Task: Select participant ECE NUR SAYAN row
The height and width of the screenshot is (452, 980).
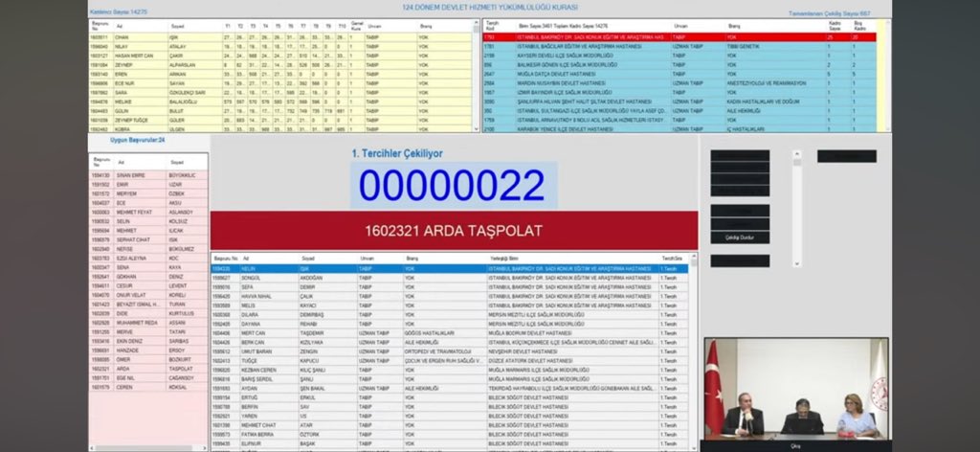Action: tap(280, 83)
